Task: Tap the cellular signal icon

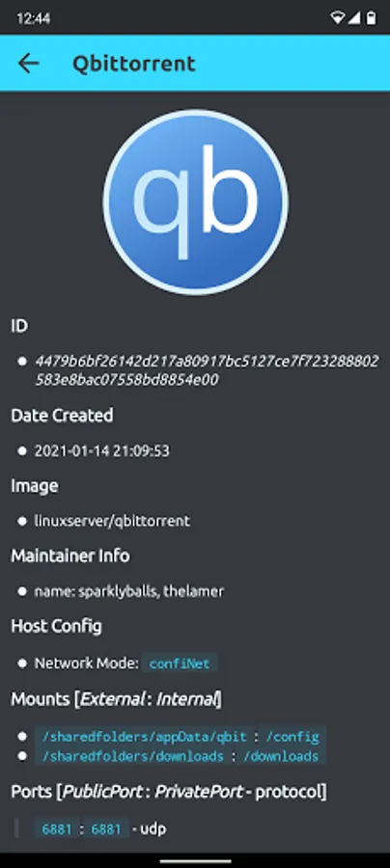Action: pyautogui.click(x=353, y=18)
